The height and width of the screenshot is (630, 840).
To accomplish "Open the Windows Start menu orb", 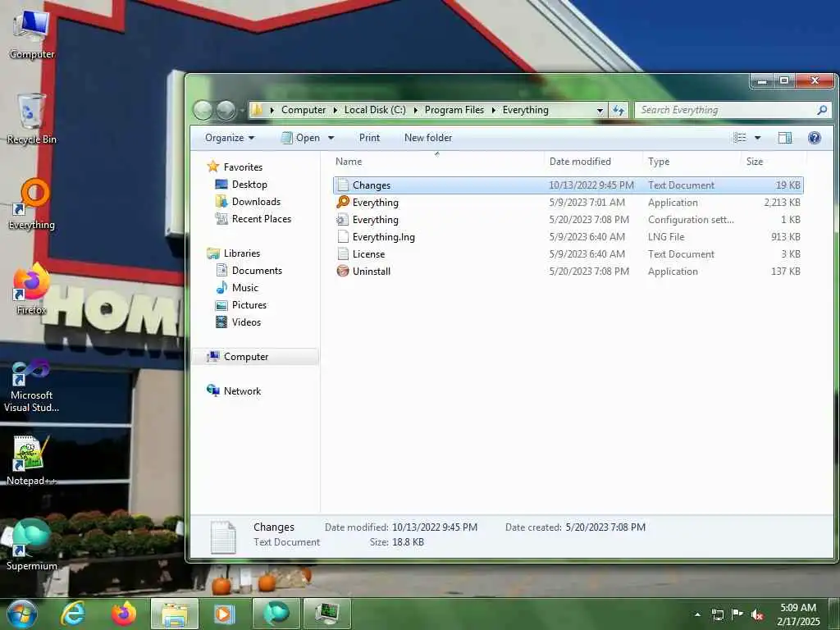I will 22,614.
